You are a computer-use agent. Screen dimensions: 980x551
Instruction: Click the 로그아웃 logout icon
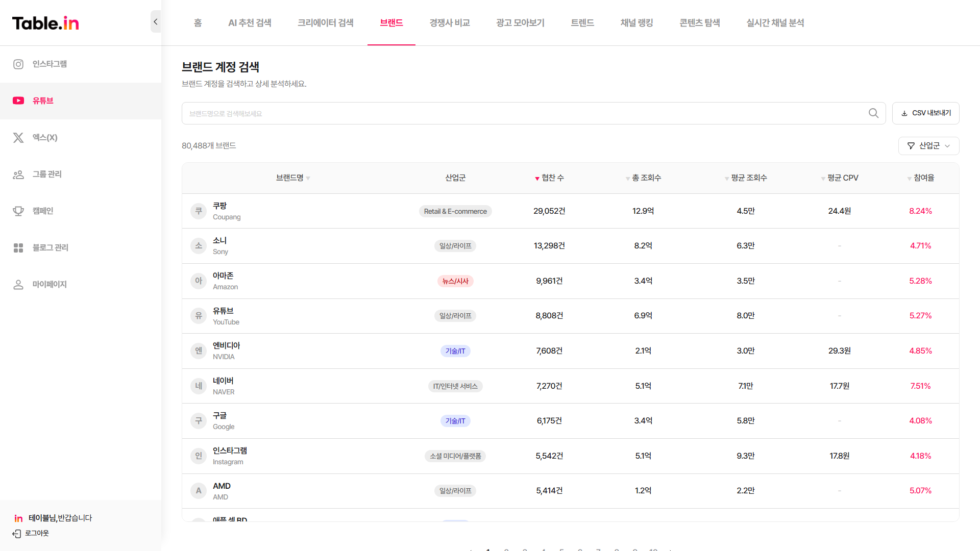17,534
